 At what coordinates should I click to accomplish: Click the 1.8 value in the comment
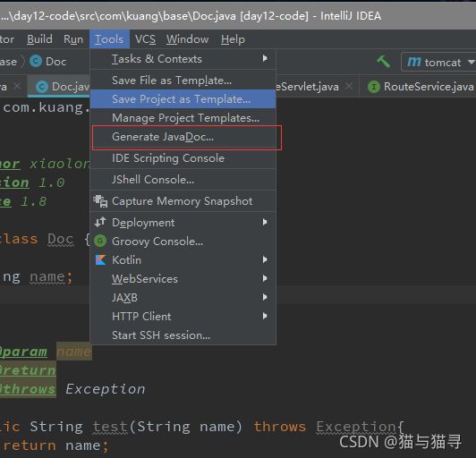(34, 201)
